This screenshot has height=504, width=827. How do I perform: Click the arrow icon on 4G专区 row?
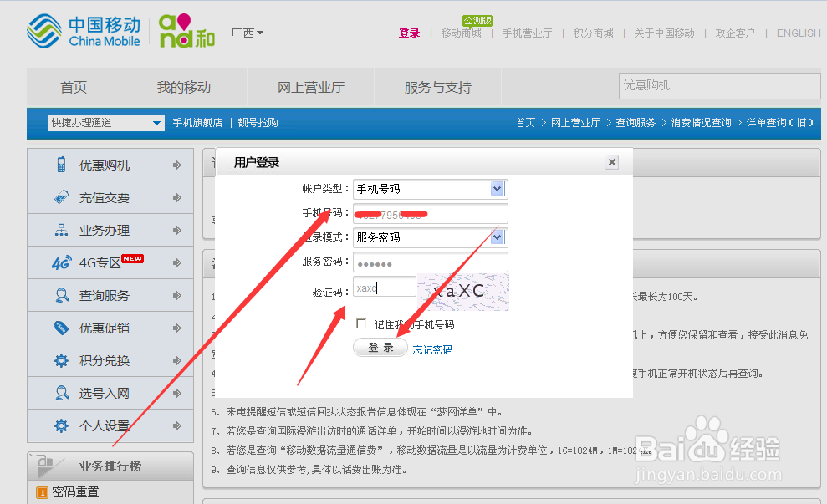(x=176, y=262)
